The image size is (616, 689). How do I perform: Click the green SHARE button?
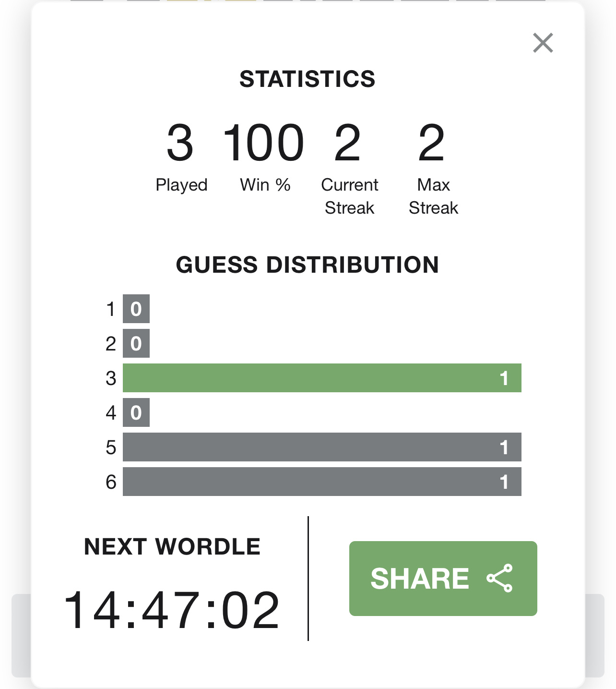tap(443, 578)
